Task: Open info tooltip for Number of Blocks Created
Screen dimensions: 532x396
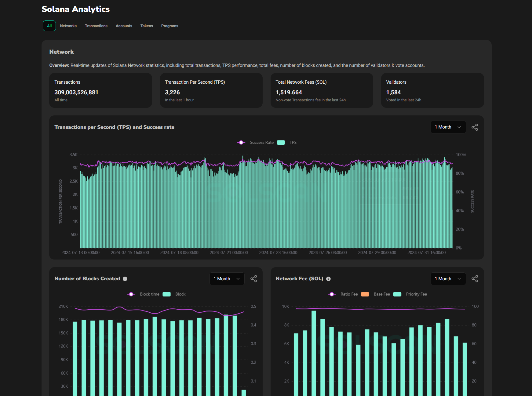Action: pyautogui.click(x=125, y=279)
